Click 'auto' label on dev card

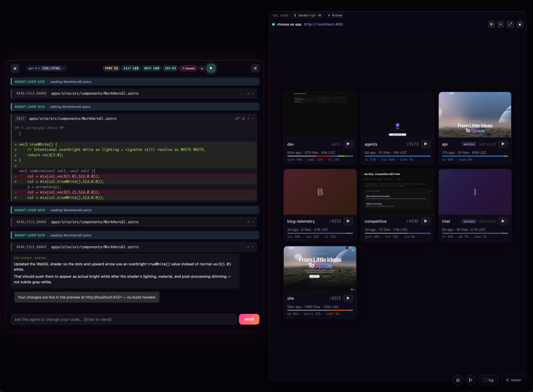[336, 144]
